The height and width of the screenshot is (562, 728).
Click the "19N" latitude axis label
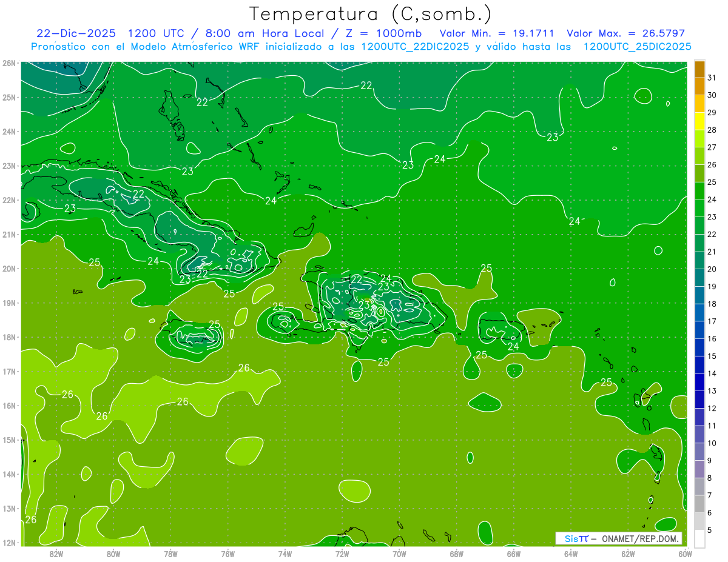[x=8, y=303]
